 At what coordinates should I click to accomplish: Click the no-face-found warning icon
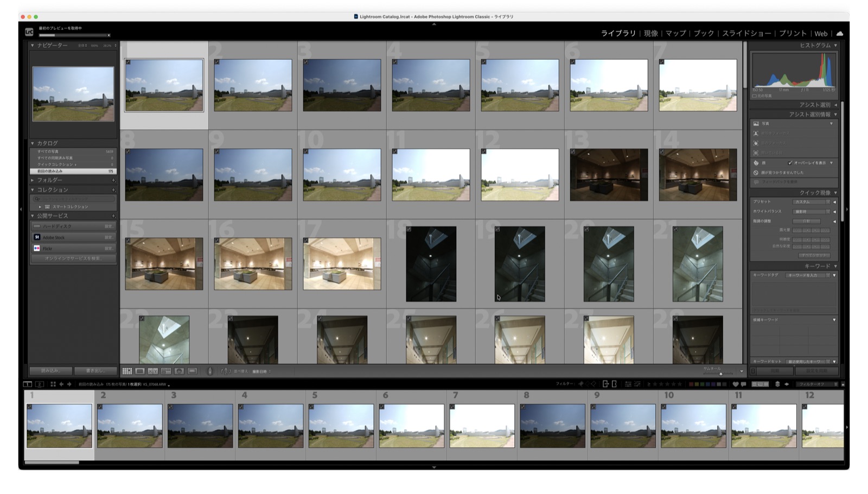point(756,173)
